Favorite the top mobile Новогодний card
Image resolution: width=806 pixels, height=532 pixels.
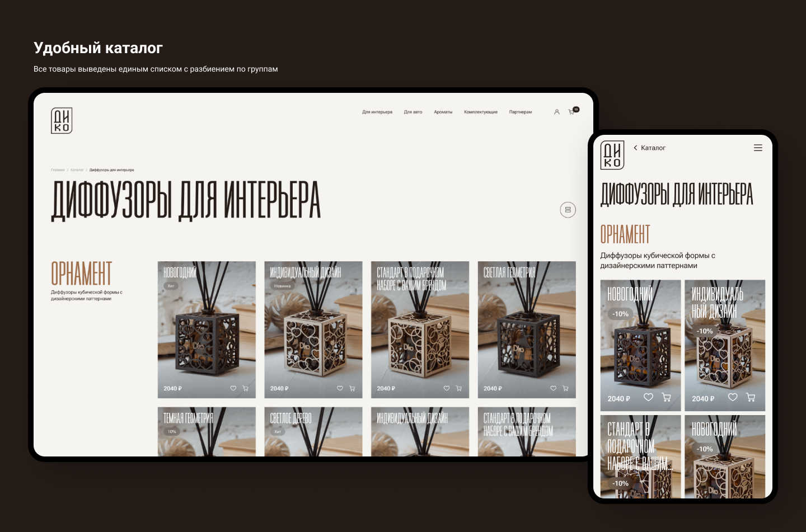(648, 397)
